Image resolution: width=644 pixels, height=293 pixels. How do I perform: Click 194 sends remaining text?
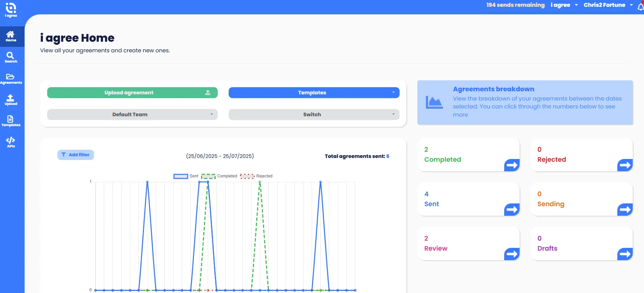515,5
